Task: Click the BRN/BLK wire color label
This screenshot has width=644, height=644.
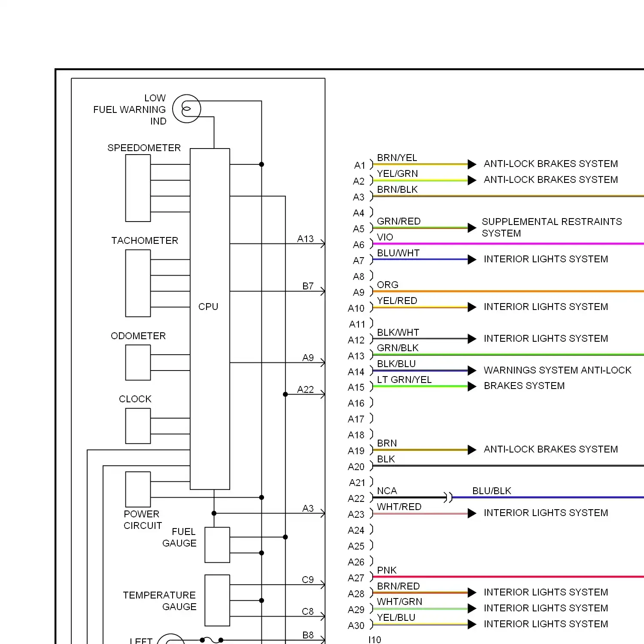Action: pos(398,189)
